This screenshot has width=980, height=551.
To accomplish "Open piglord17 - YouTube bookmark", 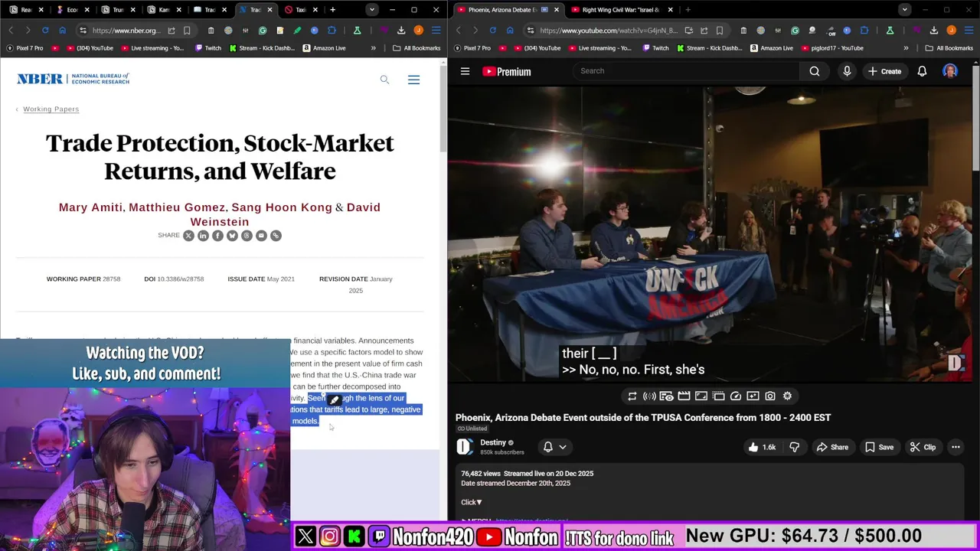I will (831, 48).
